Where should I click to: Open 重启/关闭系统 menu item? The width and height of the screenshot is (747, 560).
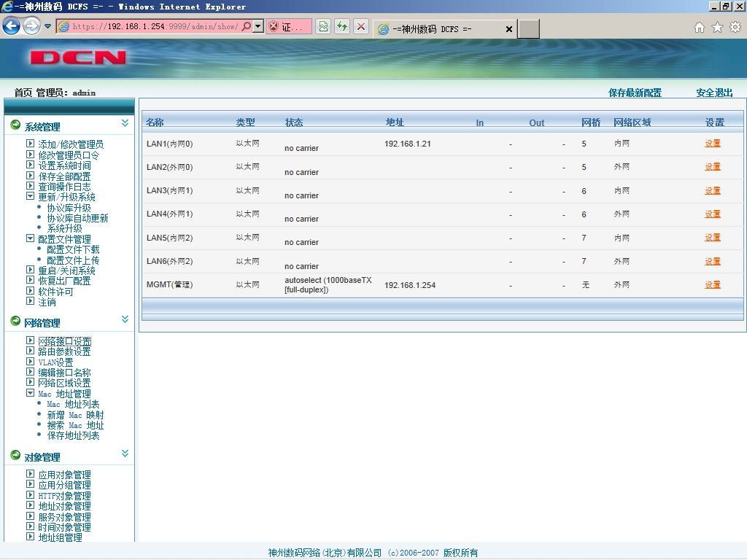pos(66,271)
